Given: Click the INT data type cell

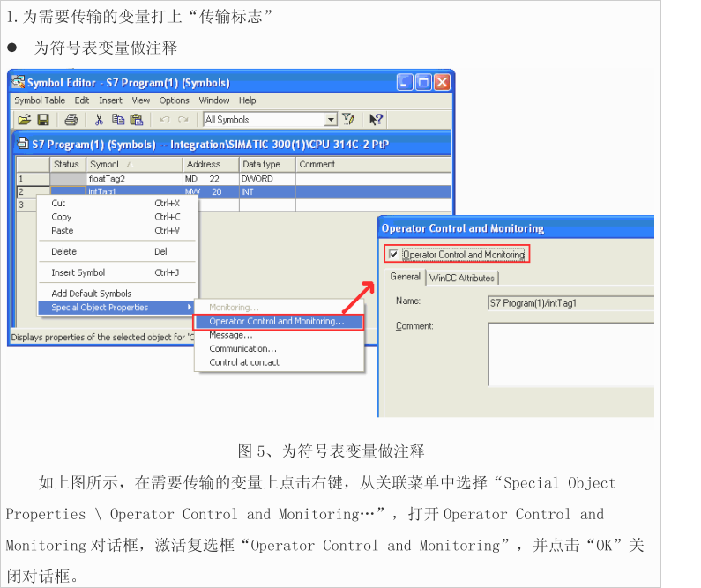Looking at the screenshot, I should pos(267,191).
